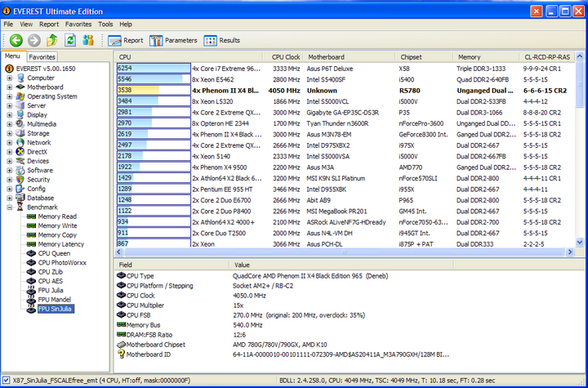Select CPU AES benchmark
Screen dimensions: 588x388
click(x=51, y=281)
